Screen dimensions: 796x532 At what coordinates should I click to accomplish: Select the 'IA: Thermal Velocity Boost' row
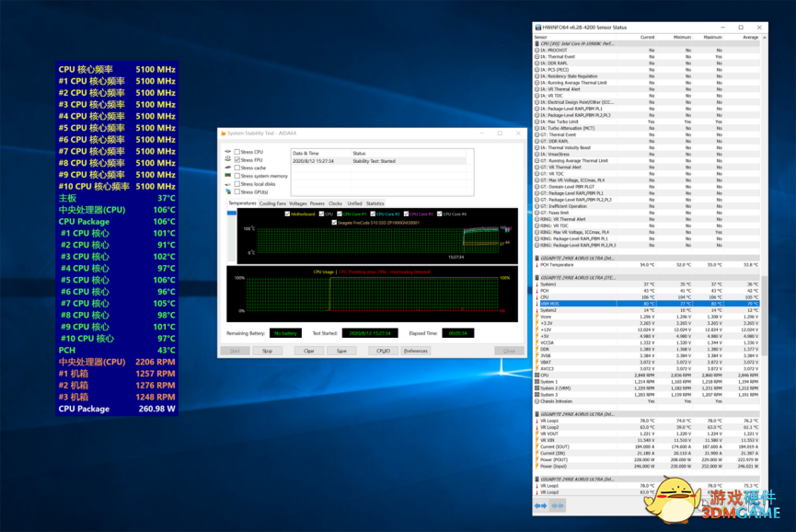647,147
